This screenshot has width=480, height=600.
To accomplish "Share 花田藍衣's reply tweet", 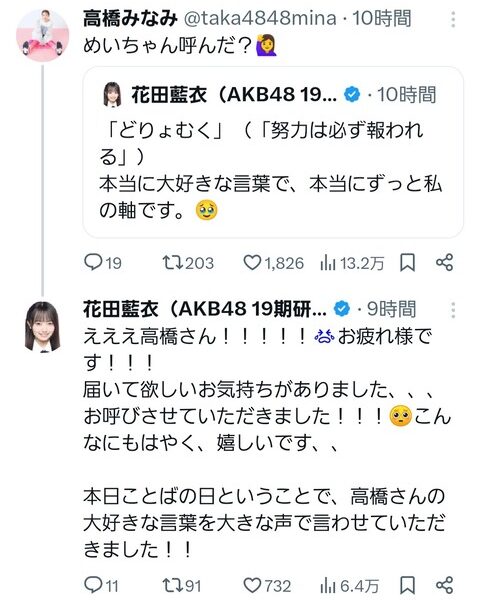I will pyautogui.click(x=444, y=585).
